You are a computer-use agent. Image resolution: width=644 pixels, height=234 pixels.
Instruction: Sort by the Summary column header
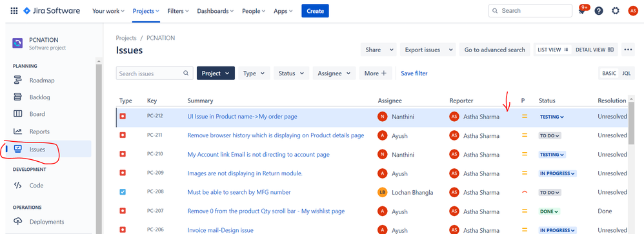tap(200, 101)
